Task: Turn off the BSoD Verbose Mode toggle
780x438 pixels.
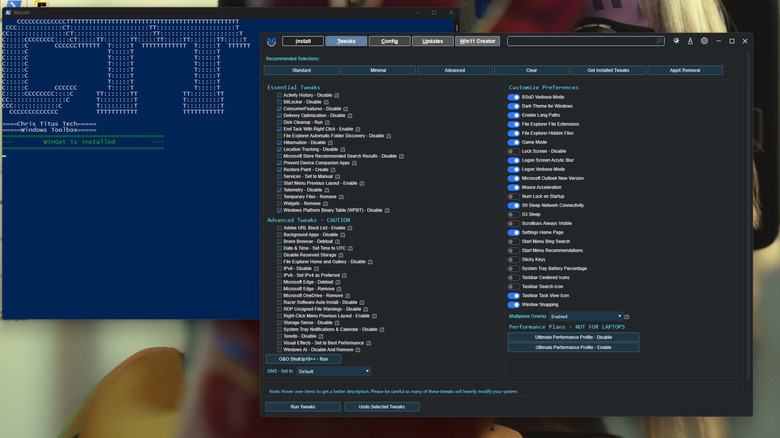Action: click(514, 97)
